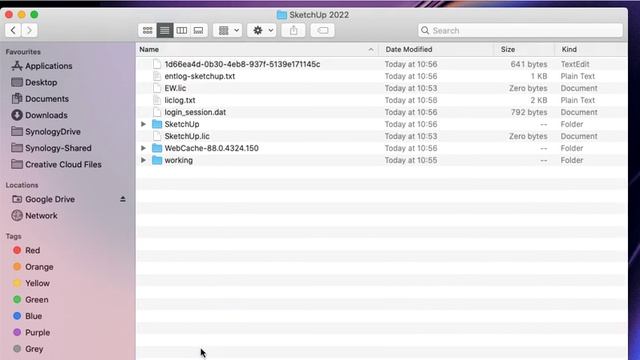Expand the SketchUp folder
640x360 pixels.
(143, 124)
